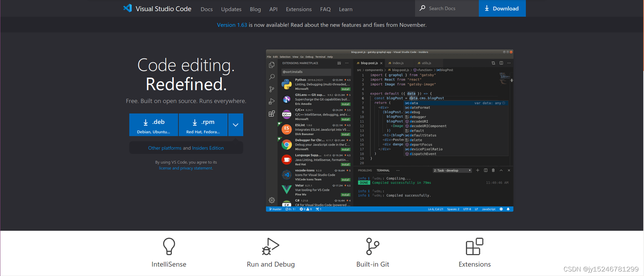Close the blog-post.js tab
Image resolution: width=644 pixels, height=276 pixels.
(381, 63)
